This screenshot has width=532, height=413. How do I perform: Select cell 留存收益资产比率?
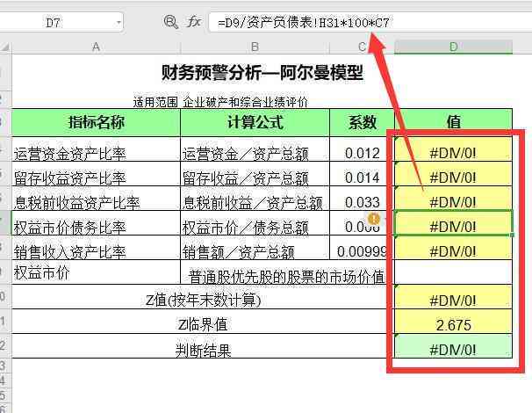tap(96, 174)
